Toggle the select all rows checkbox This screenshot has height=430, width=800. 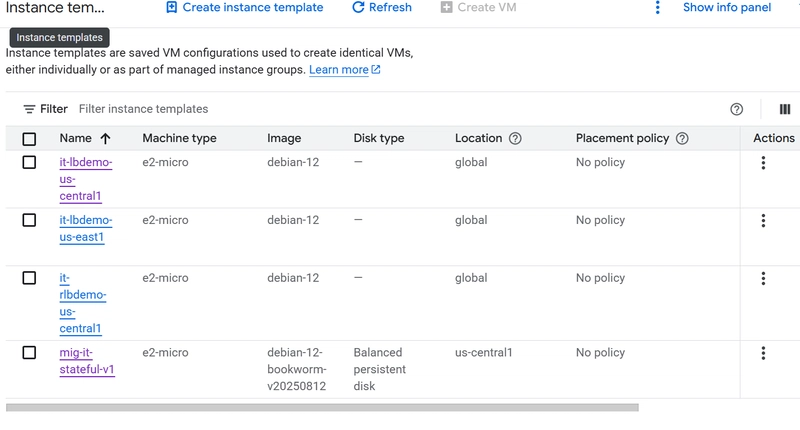[x=29, y=139]
